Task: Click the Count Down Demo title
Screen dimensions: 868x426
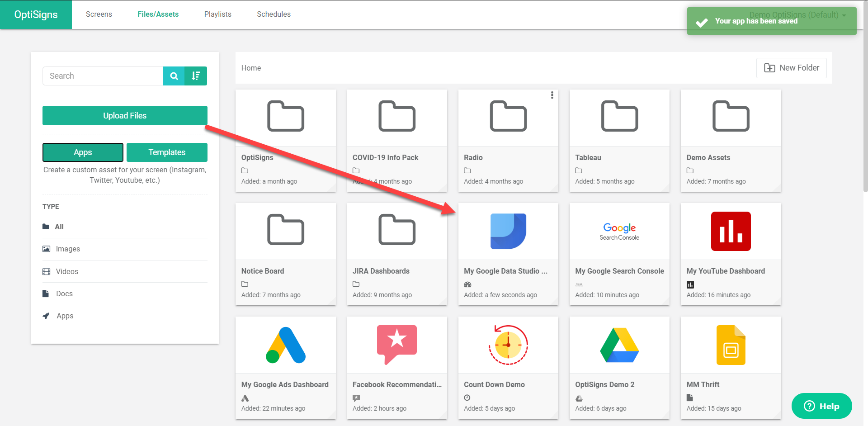Action: click(494, 384)
